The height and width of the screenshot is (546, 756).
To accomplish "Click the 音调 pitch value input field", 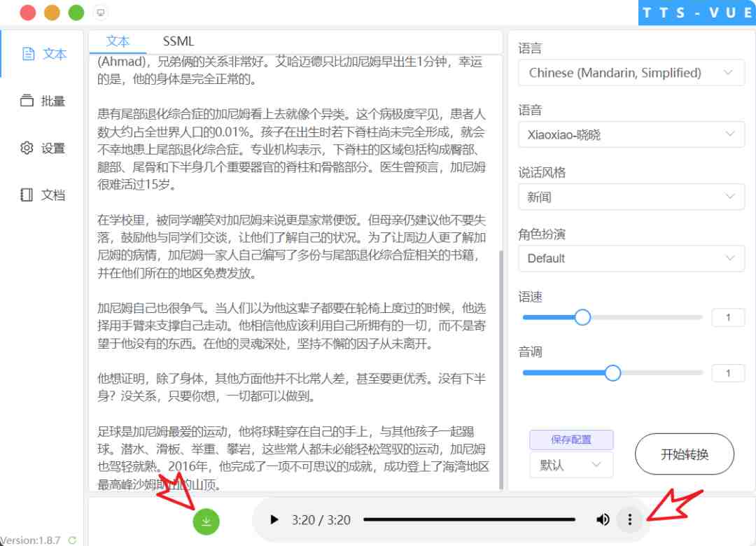I will [x=728, y=372].
